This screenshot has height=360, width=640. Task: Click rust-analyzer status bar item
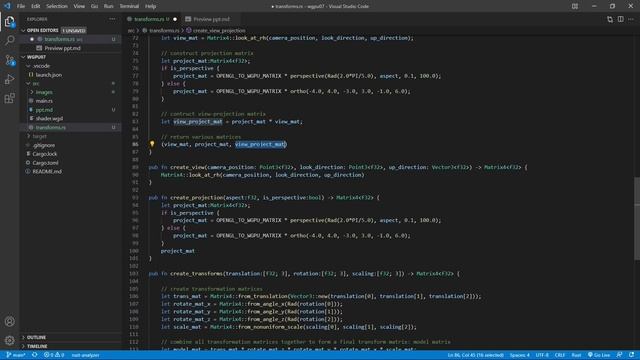point(85,355)
